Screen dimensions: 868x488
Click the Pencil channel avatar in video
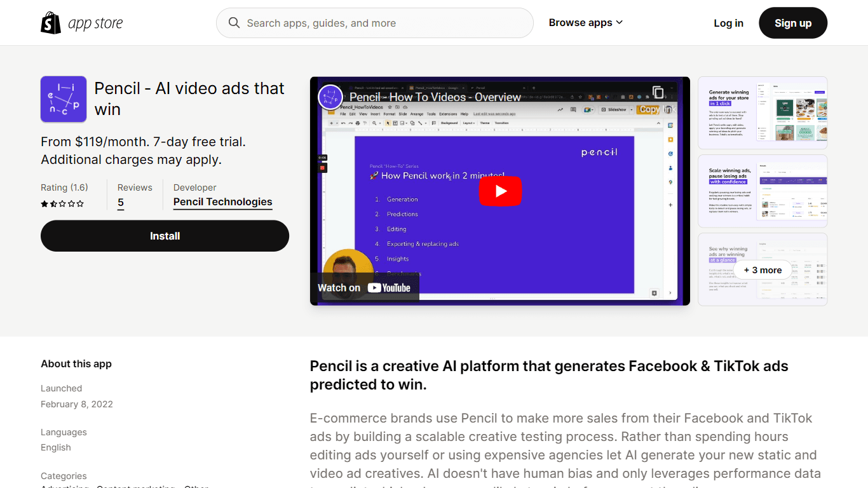click(x=330, y=97)
